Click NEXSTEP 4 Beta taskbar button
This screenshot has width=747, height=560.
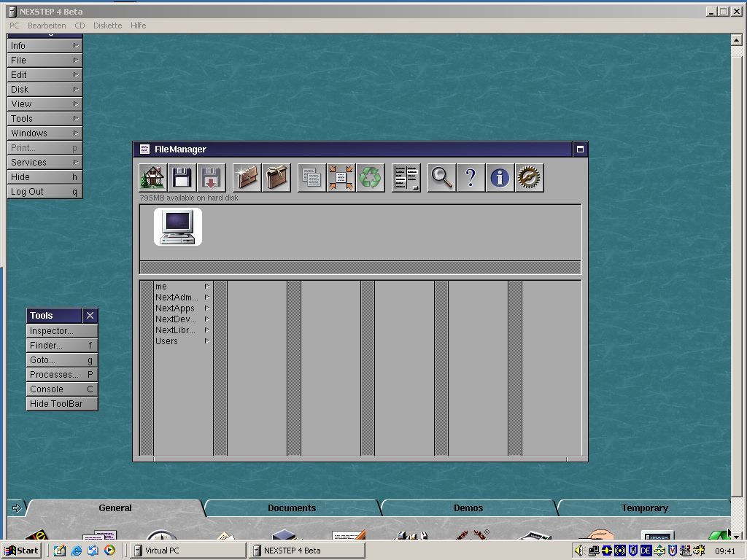(x=307, y=551)
